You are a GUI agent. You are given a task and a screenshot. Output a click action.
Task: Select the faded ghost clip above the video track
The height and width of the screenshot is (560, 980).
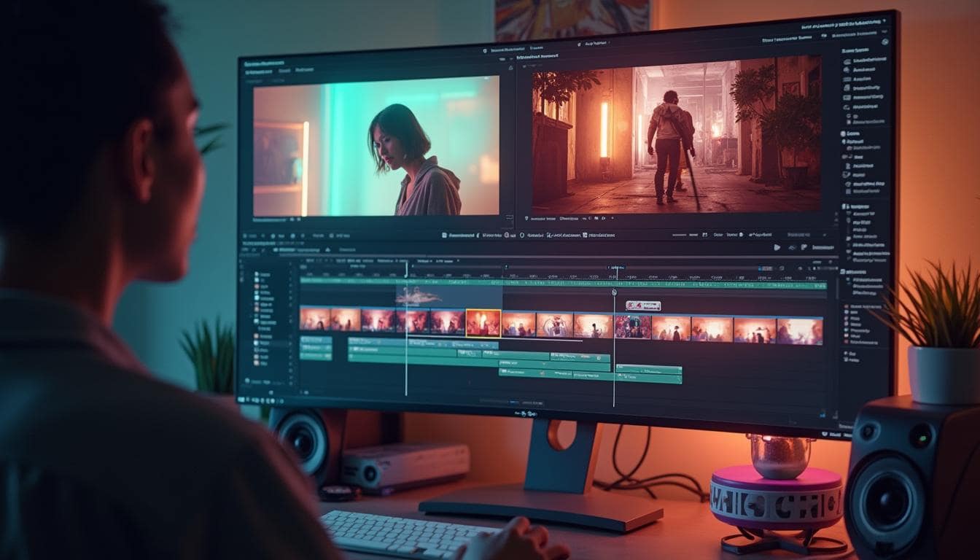(448, 295)
